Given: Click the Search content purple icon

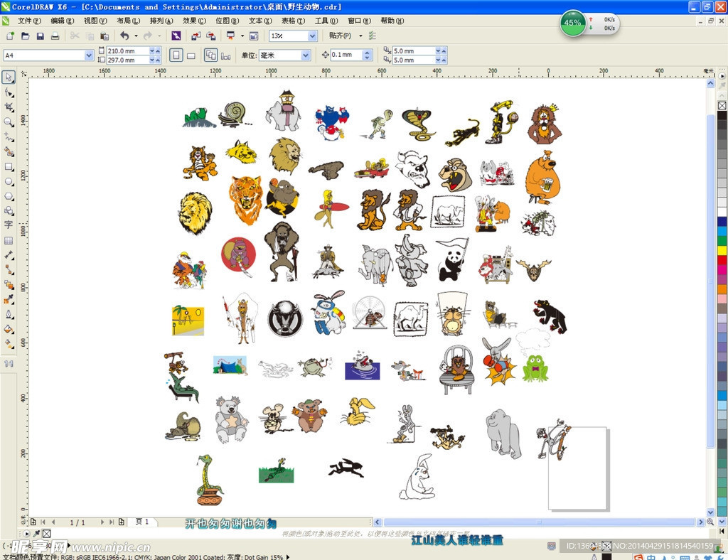Looking at the screenshot, I should (176, 36).
